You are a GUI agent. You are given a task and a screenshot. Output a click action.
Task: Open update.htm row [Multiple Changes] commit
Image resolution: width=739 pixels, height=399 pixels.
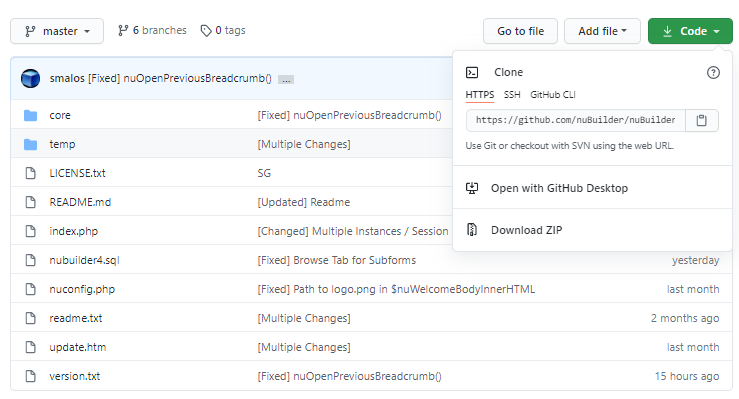pos(304,347)
